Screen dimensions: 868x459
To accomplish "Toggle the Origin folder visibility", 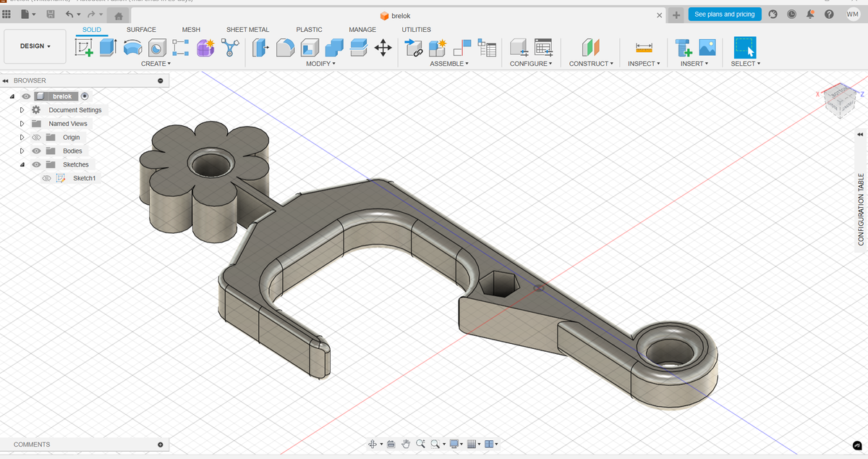I will (x=36, y=137).
